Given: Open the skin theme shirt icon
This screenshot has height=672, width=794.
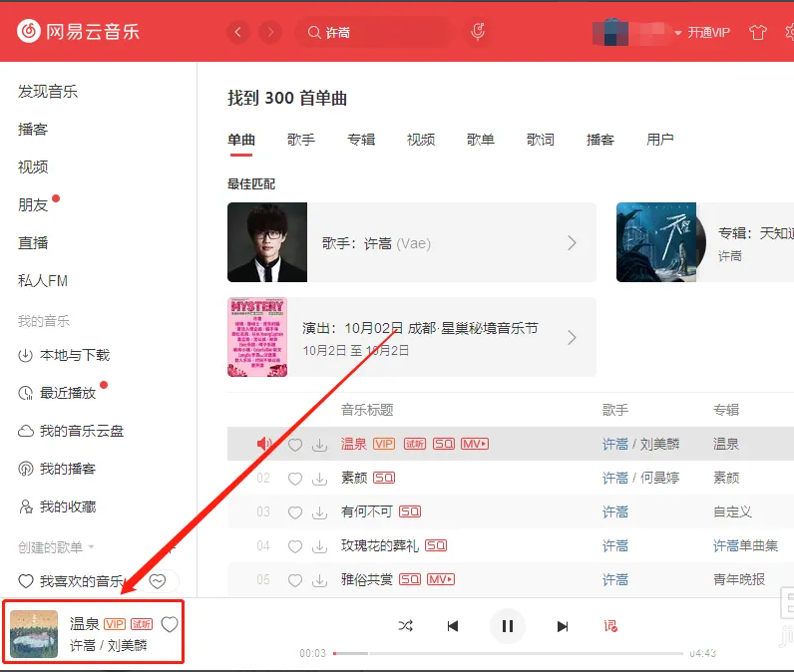Looking at the screenshot, I should 757,32.
